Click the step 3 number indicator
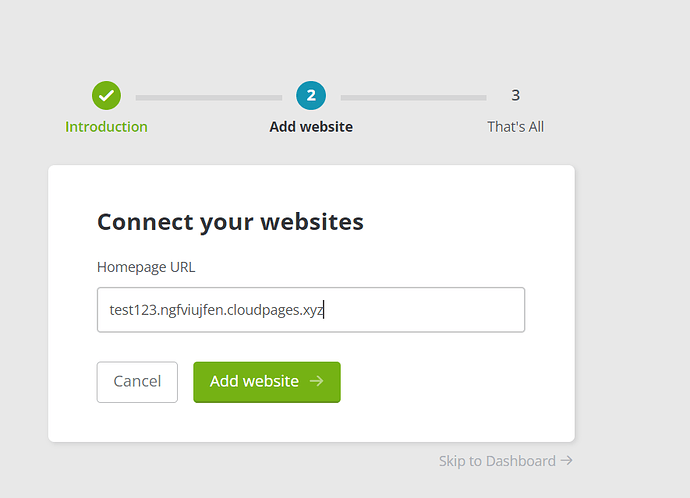The height and width of the screenshot is (498, 690). 515,95
